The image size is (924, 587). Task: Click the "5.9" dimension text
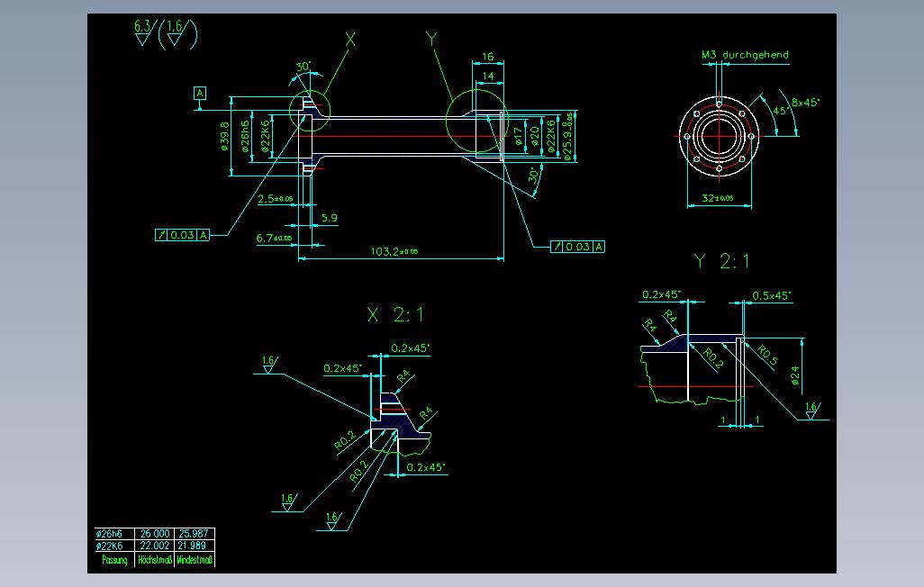point(330,218)
